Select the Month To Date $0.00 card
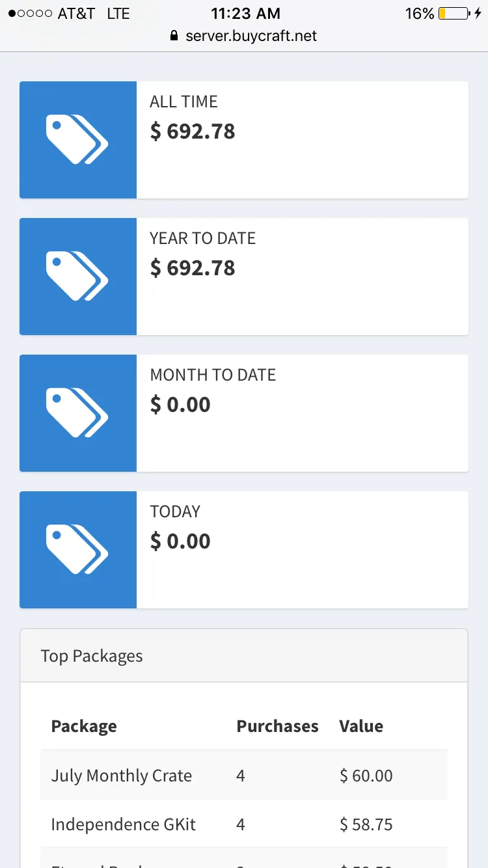Screen dimensions: 488x868 [302, 413]
